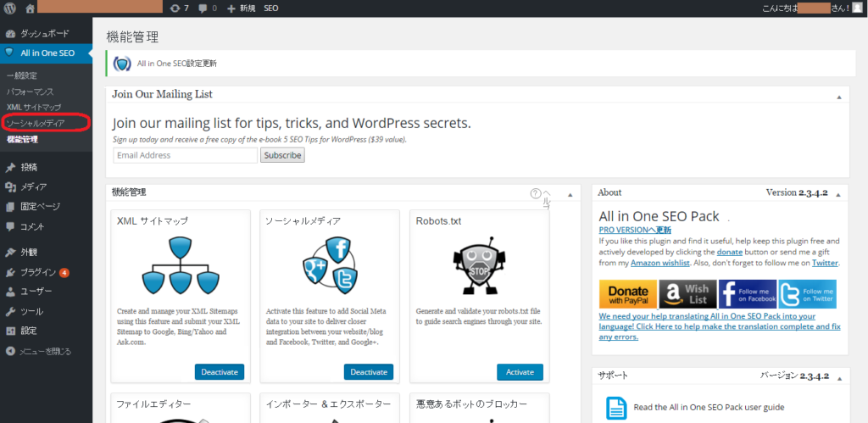Click the Email Address input field

pyautogui.click(x=186, y=156)
